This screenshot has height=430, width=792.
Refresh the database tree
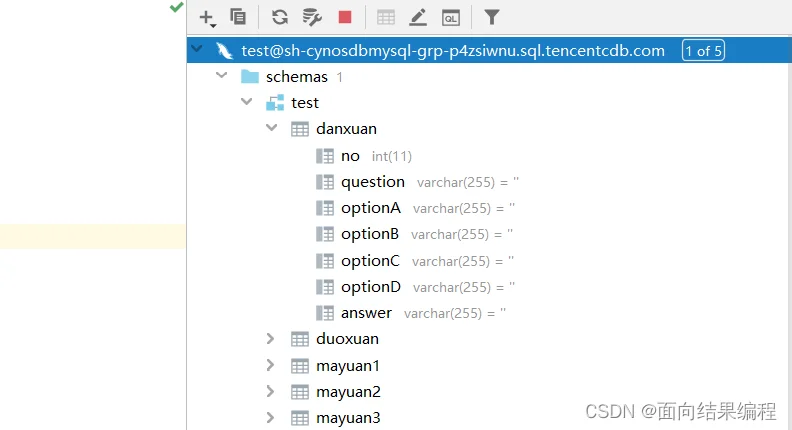(281, 17)
